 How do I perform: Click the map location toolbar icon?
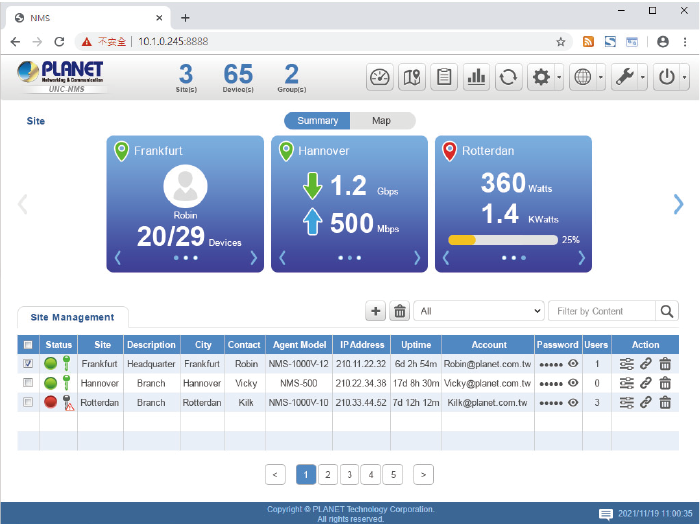tap(412, 77)
